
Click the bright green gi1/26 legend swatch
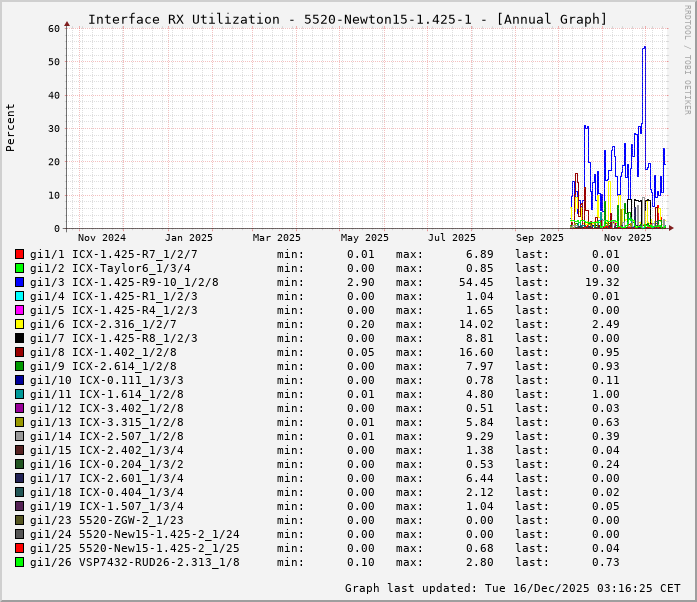pos(19,562)
